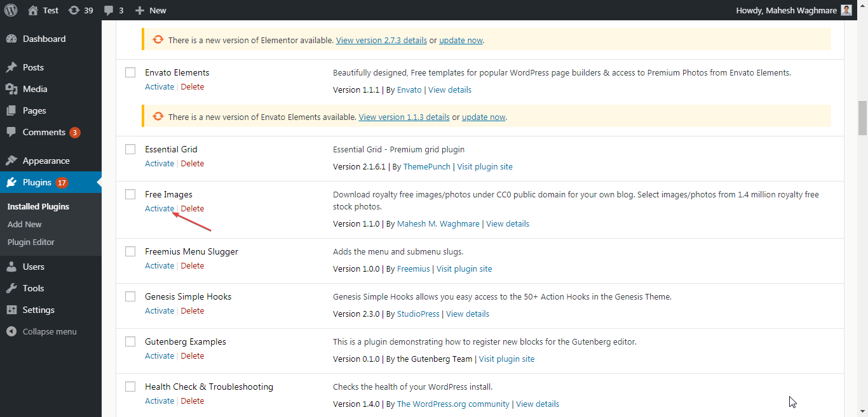Open Tools in the sidebar
The image size is (868, 417).
(33, 288)
